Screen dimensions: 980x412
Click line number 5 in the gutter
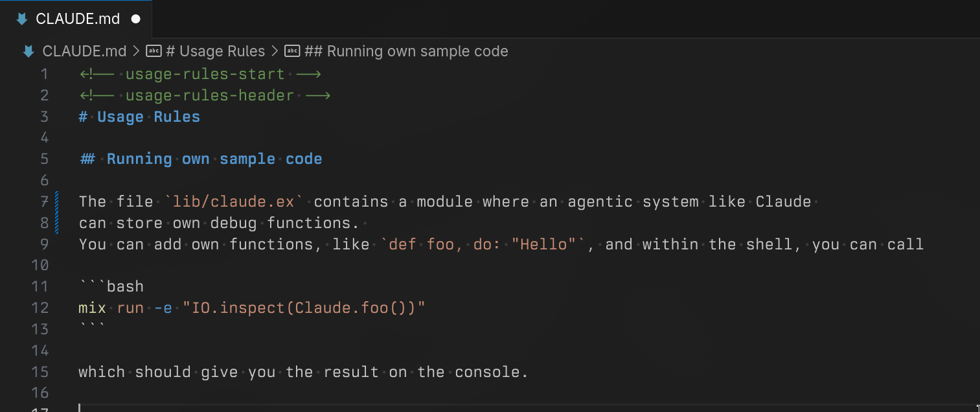click(x=44, y=159)
